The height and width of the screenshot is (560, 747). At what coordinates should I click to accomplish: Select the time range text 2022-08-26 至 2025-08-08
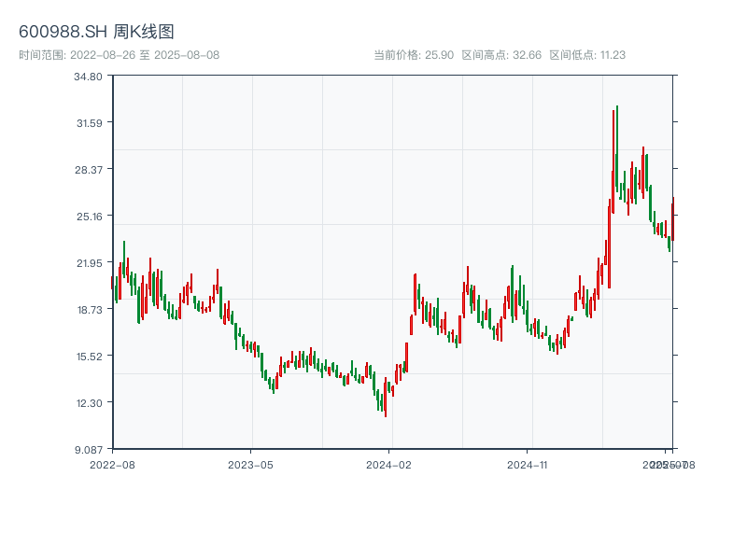coord(145,55)
